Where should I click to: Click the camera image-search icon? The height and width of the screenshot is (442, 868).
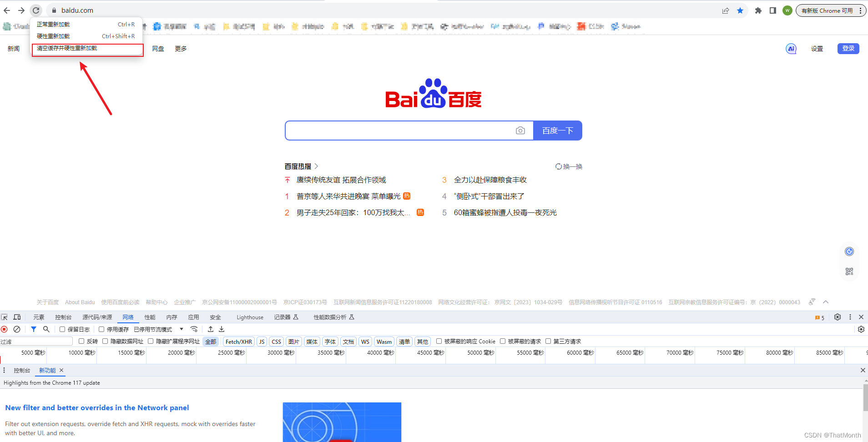click(520, 131)
